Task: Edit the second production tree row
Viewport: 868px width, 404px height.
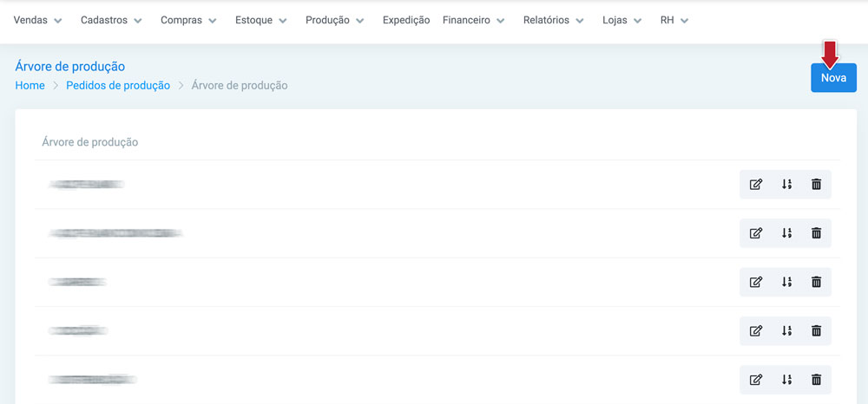Action: pyautogui.click(x=756, y=233)
